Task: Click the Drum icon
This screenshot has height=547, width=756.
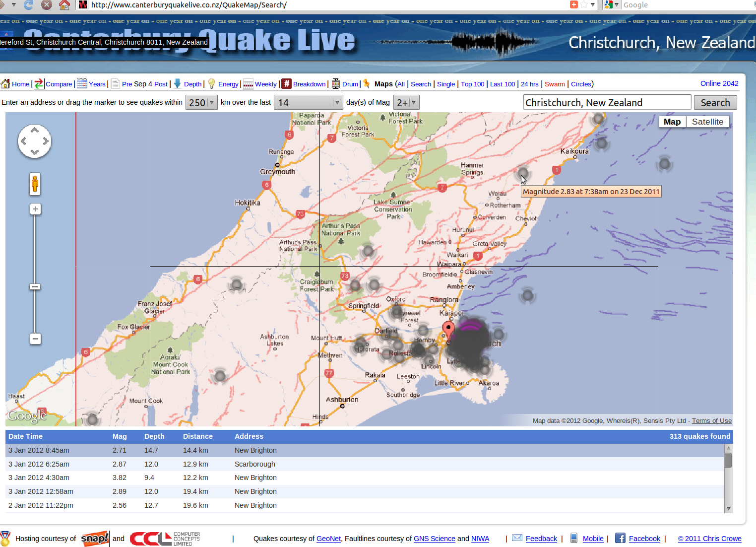Action: 336,84
